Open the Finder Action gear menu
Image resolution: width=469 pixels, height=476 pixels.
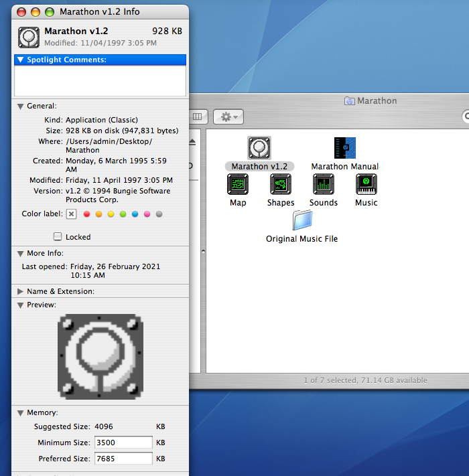tap(228, 117)
